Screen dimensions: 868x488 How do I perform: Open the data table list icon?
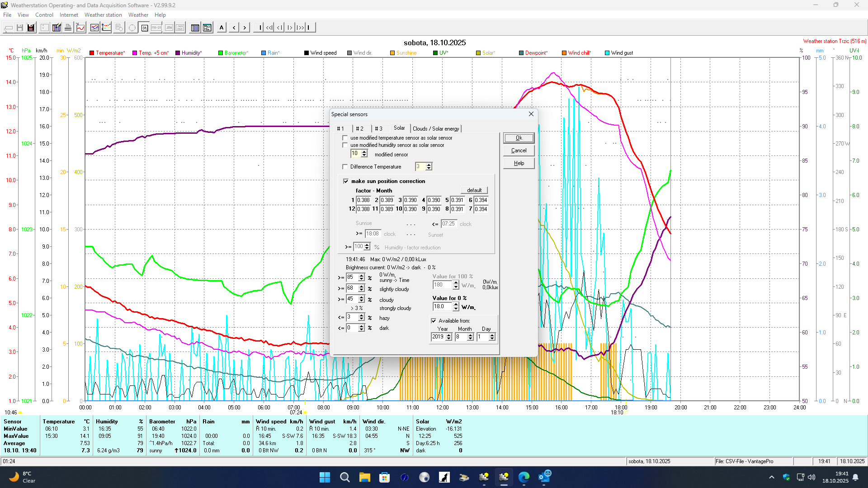point(195,28)
